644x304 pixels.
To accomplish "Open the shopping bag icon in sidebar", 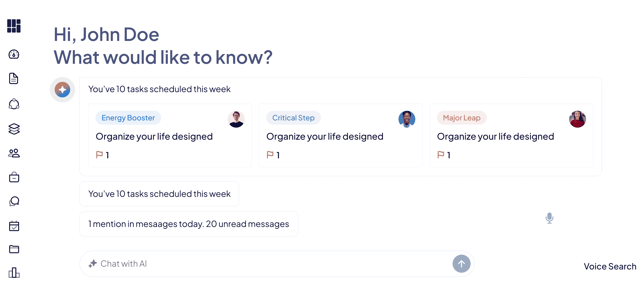I will 14,177.
